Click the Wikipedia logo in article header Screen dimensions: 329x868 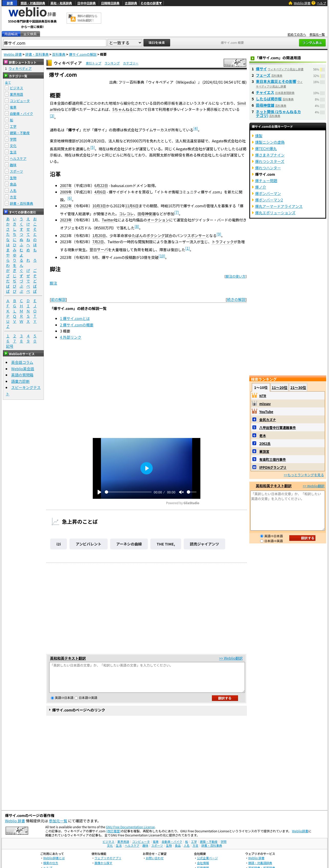pos(235,63)
